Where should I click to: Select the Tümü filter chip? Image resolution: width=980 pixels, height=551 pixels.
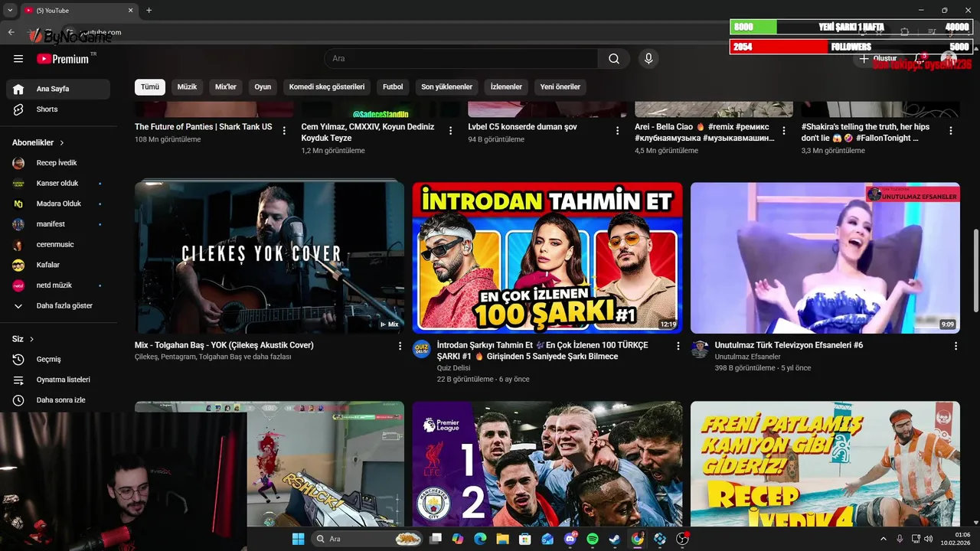[x=150, y=87]
